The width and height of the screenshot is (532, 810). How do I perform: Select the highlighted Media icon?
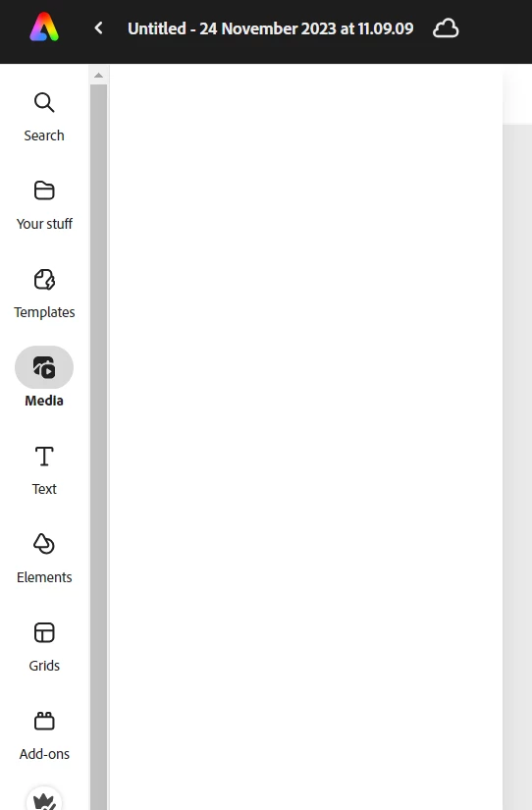click(x=44, y=367)
